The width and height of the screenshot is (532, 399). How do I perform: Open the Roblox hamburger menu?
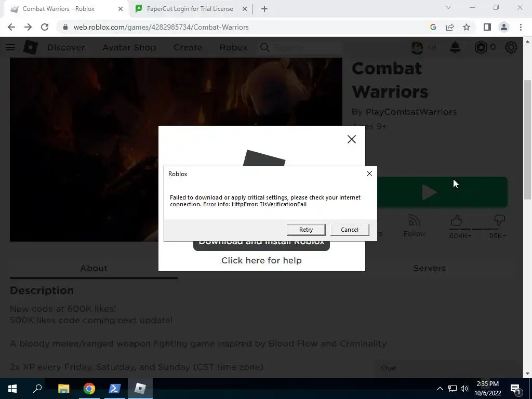pos(10,47)
